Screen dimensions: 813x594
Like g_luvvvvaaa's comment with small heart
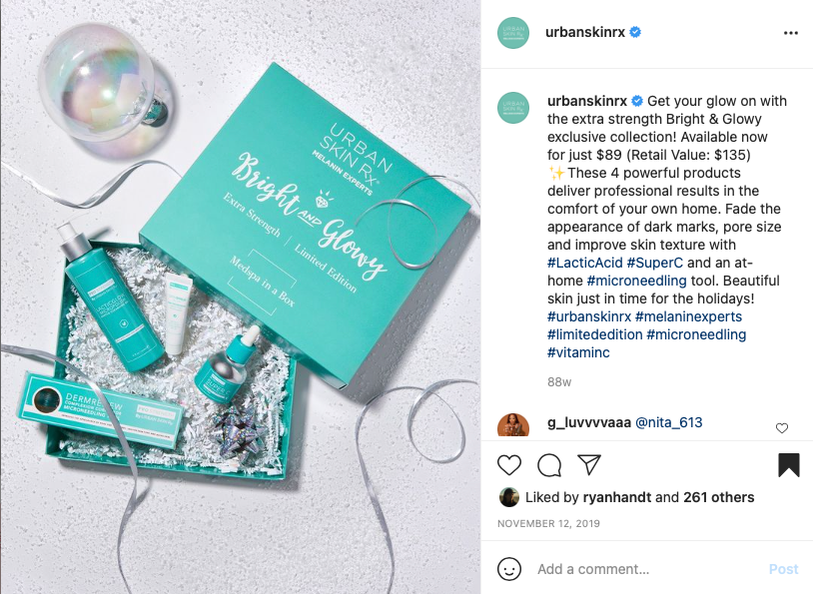(782, 428)
